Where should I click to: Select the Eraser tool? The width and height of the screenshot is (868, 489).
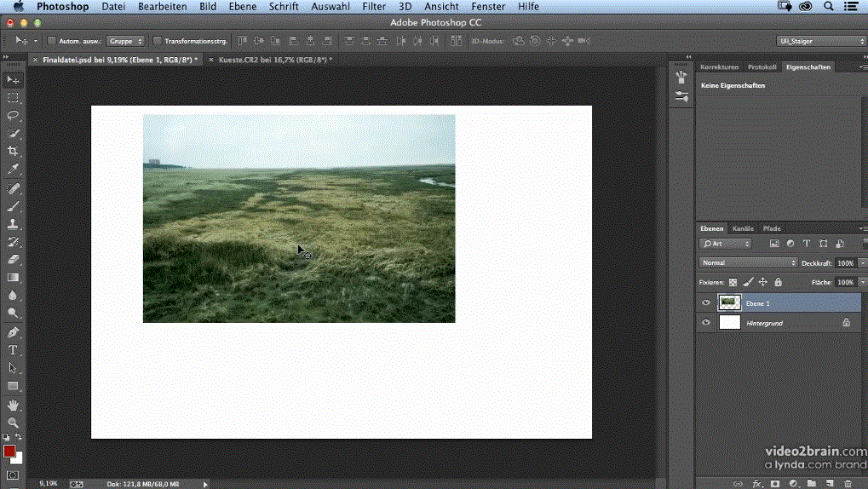[13, 260]
